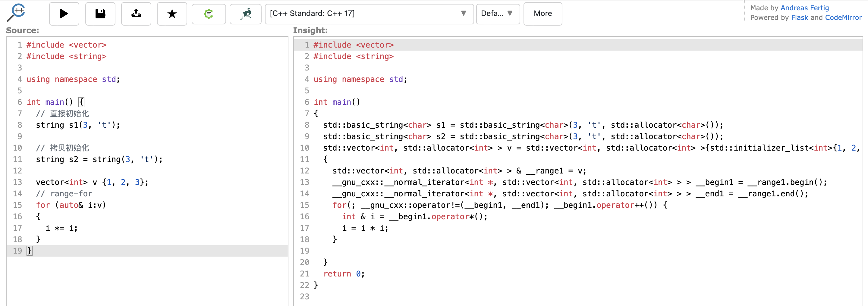Open the Default options dropdown
The height and width of the screenshot is (306, 868).
point(498,14)
